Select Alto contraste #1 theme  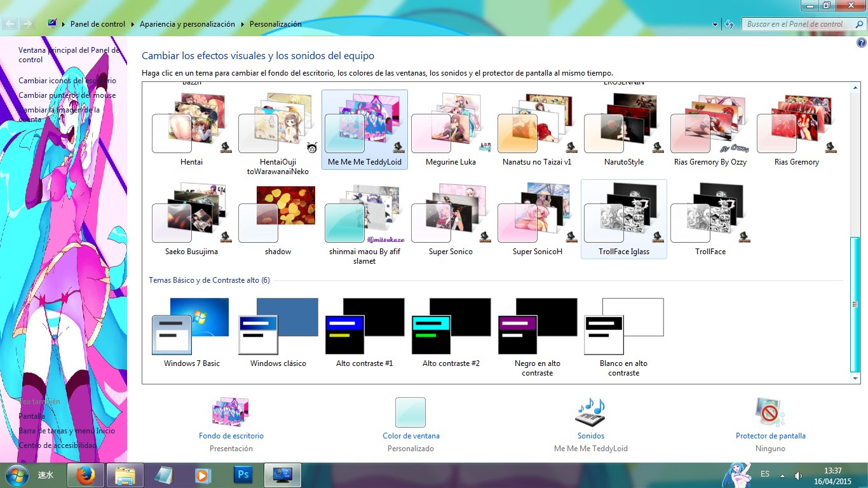[365, 332]
